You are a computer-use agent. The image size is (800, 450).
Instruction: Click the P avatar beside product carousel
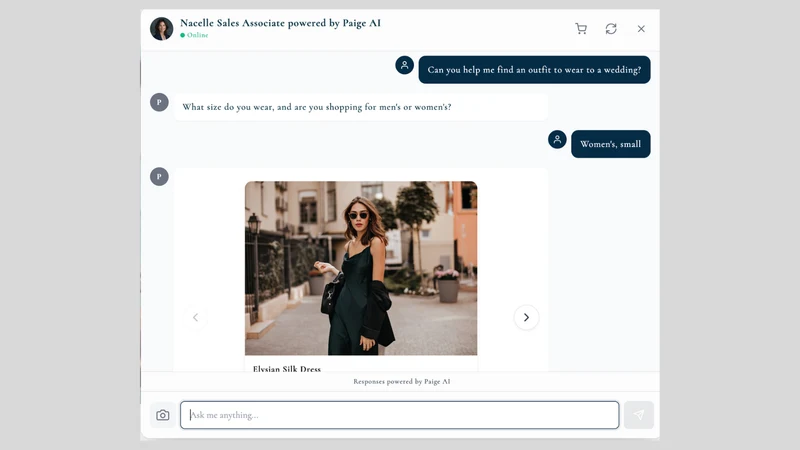(159, 177)
